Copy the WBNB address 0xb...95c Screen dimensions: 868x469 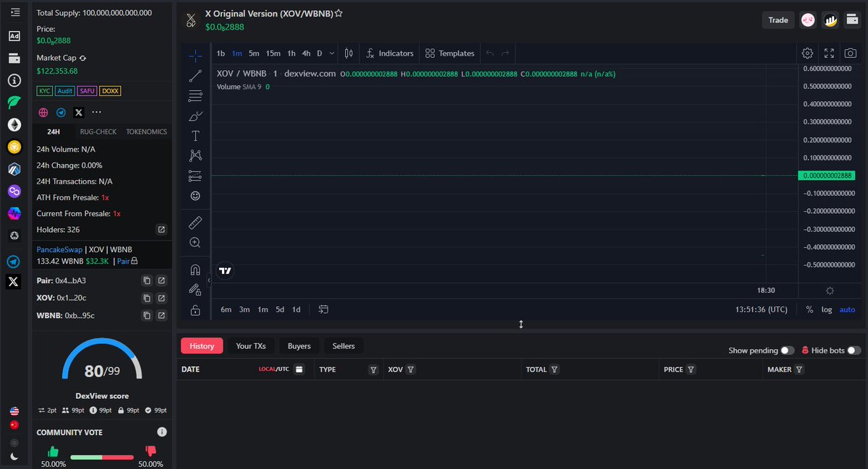(x=147, y=316)
